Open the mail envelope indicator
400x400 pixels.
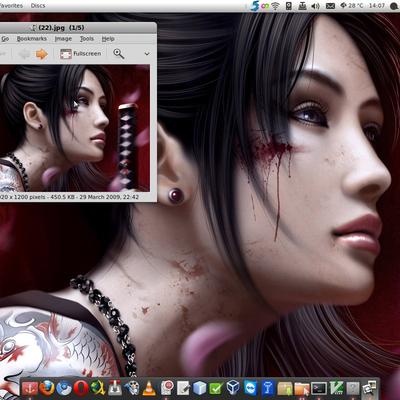coord(330,6)
